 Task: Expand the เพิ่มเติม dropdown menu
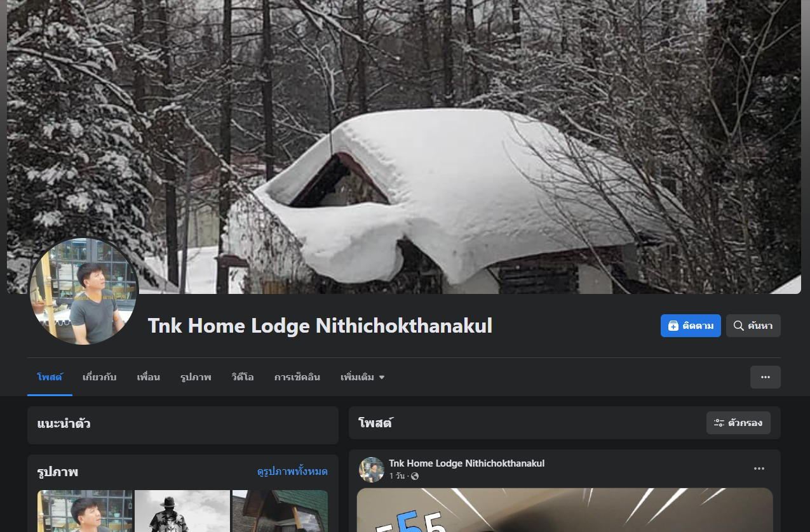pyautogui.click(x=362, y=377)
